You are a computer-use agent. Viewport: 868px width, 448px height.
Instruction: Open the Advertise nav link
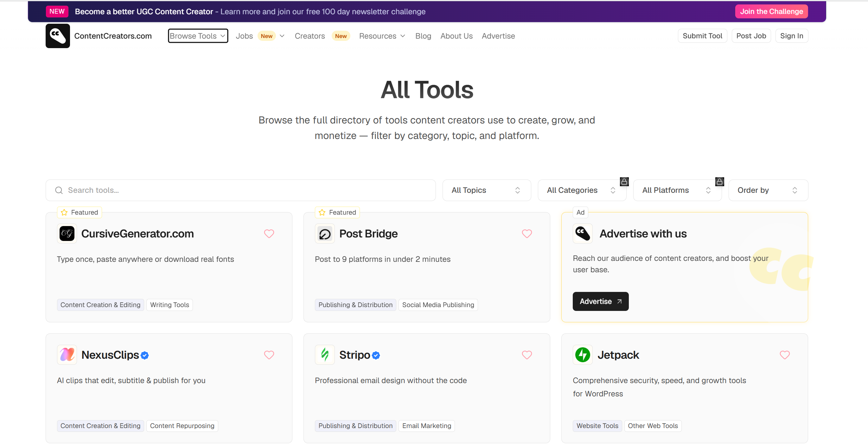point(498,36)
